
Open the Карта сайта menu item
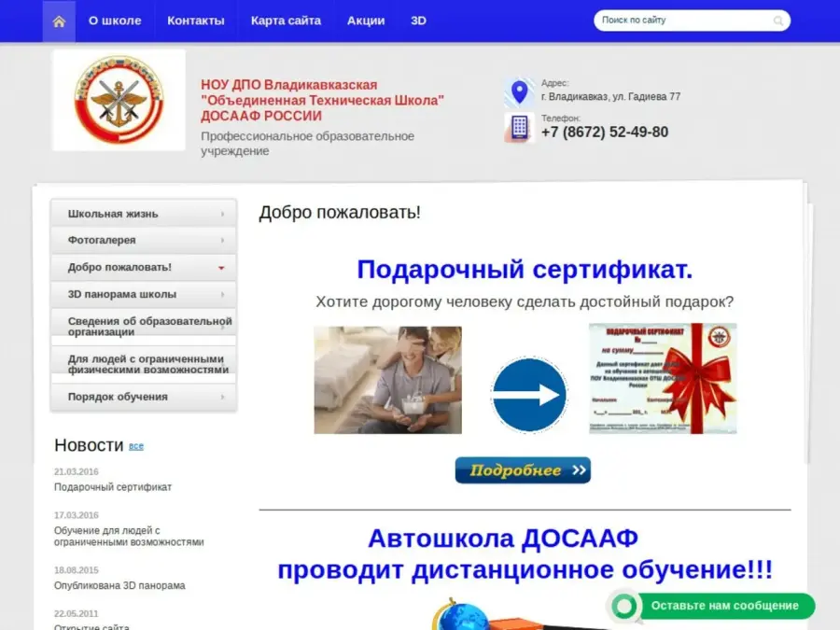(286, 21)
